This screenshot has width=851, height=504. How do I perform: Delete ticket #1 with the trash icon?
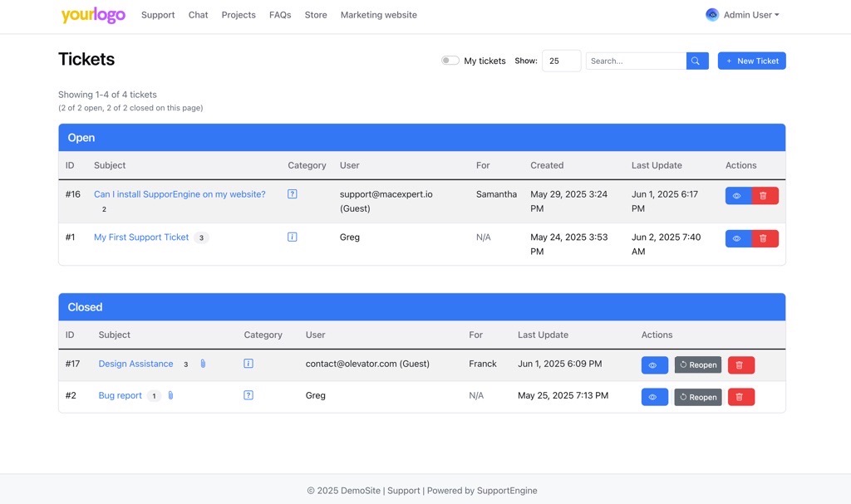[763, 237]
